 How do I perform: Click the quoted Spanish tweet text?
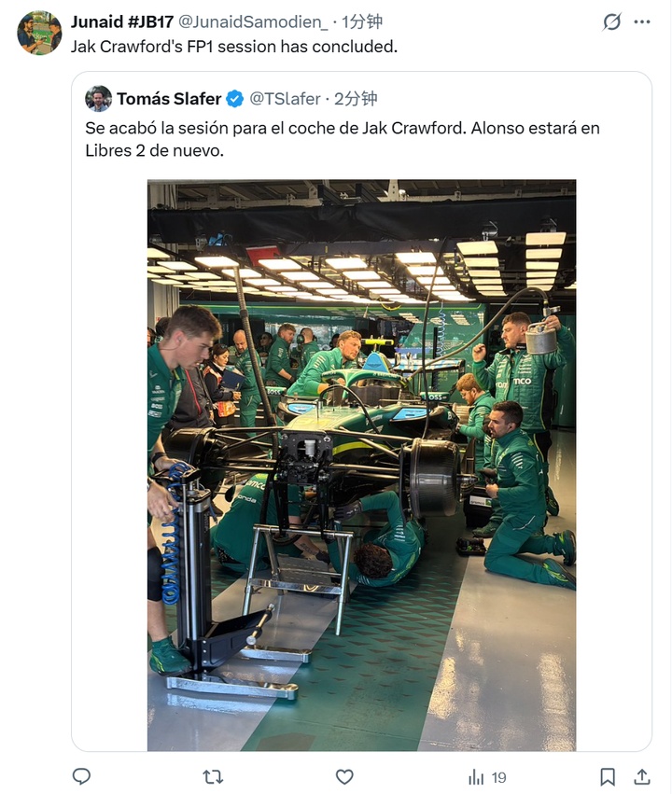343,139
